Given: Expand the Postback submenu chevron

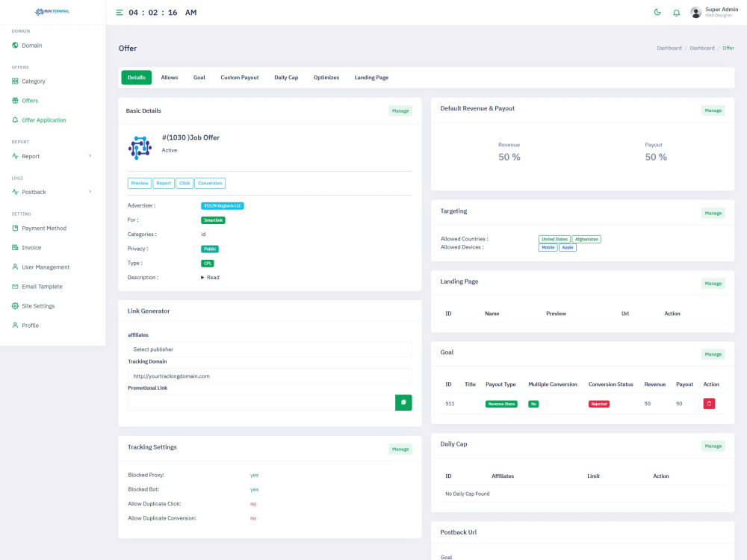Looking at the screenshot, I should (x=90, y=191).
